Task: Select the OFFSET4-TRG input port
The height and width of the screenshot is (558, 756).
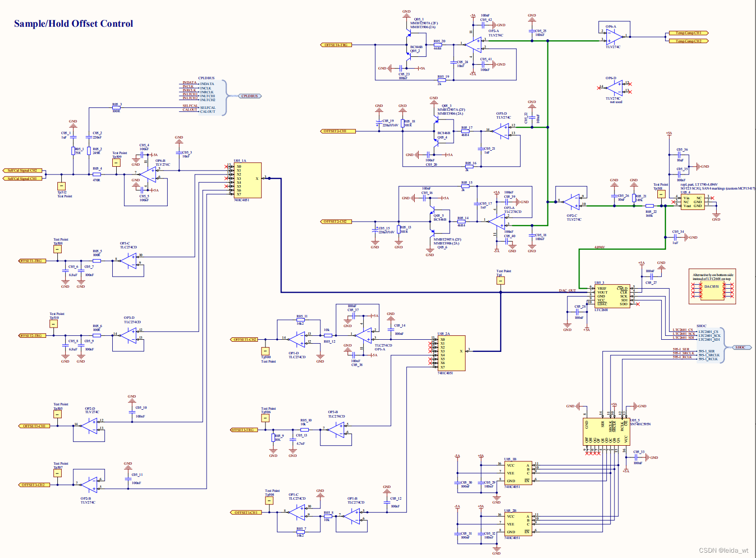Action: (336, 45)
